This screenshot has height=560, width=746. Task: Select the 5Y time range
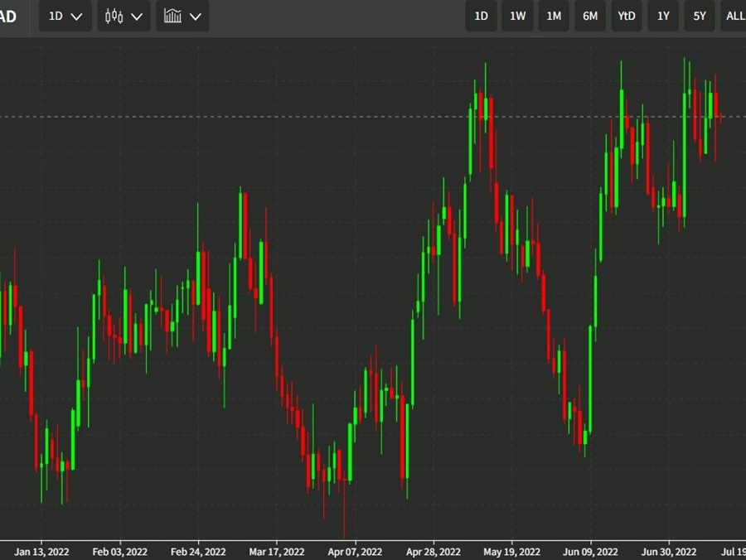700,17
